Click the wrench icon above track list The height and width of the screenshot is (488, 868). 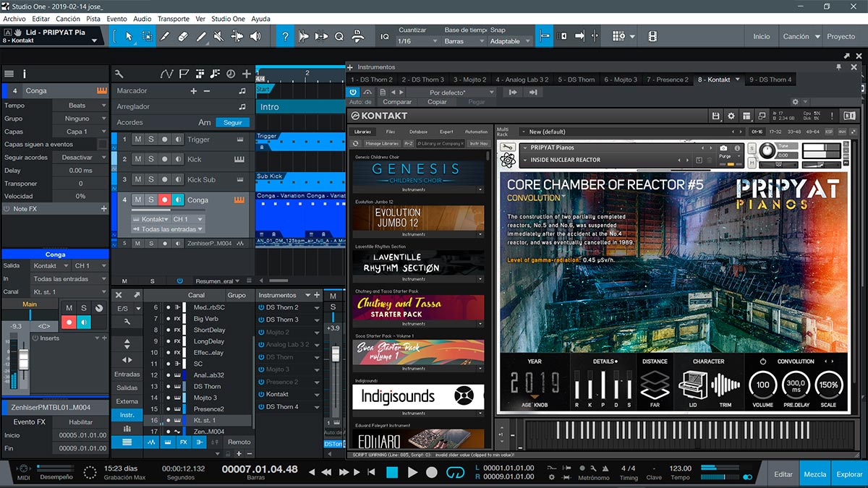point(119,74)
